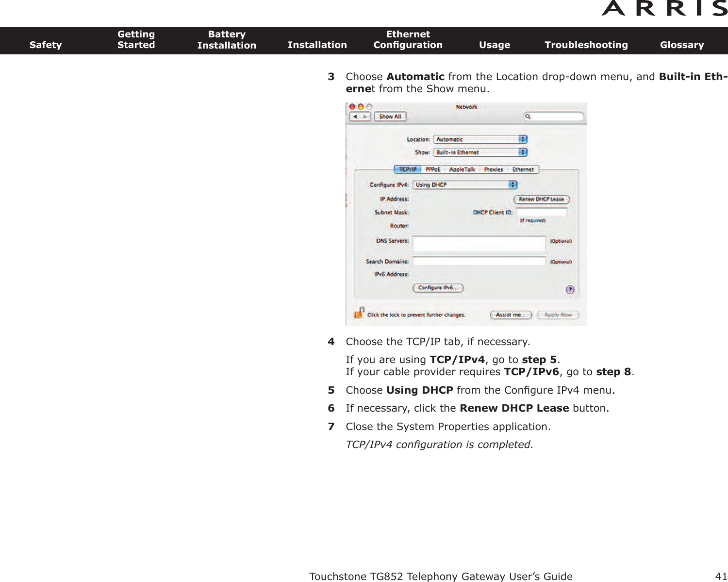728x582 pixels.
Task: Click the "Router:" label
Action: pos(399,226)
